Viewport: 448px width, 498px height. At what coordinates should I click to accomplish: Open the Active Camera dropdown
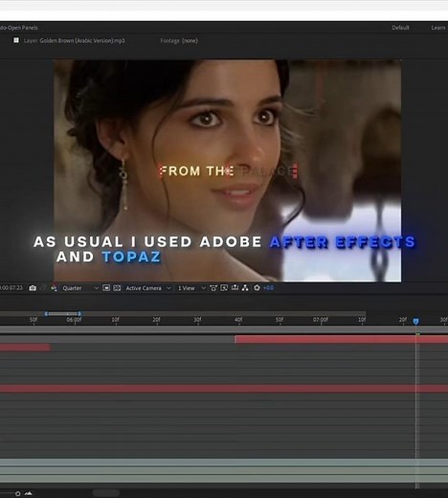148,288
